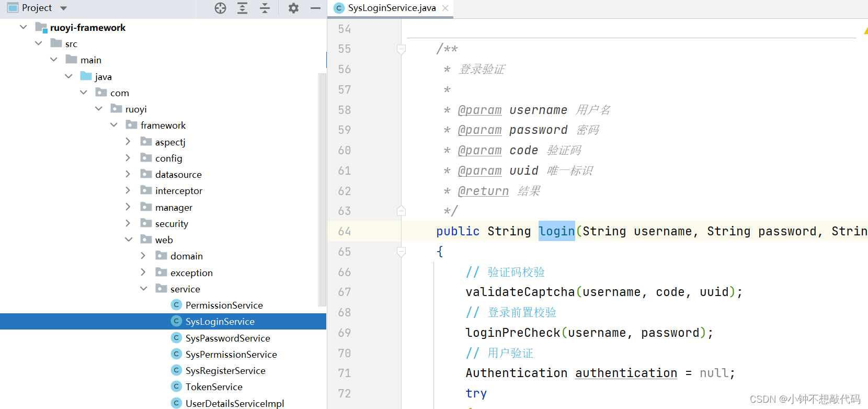Select UserDetailsServiceImpl class icon

click(x=176, y=403)
